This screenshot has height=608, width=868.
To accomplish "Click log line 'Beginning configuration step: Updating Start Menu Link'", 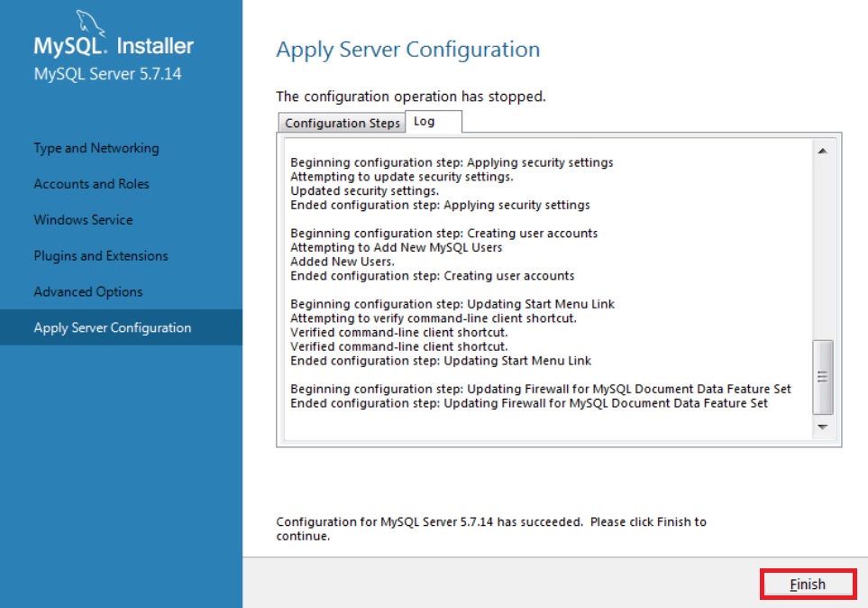I will click(x=452, y=304).
